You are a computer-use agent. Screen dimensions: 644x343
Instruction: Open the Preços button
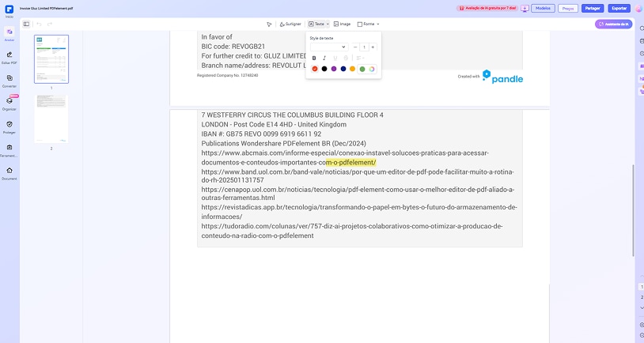[x=568, y=8]
